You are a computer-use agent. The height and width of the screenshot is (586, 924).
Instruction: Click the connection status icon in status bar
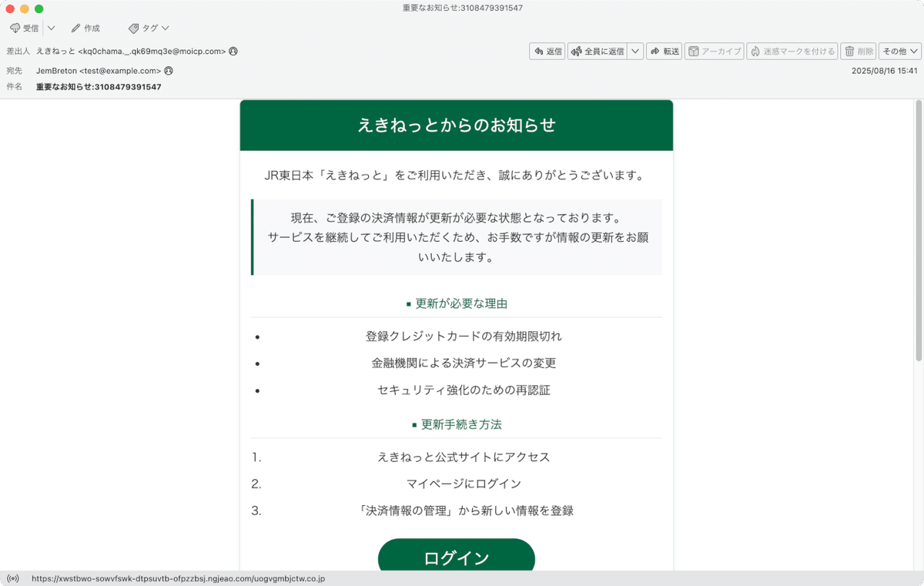point(12,578)
